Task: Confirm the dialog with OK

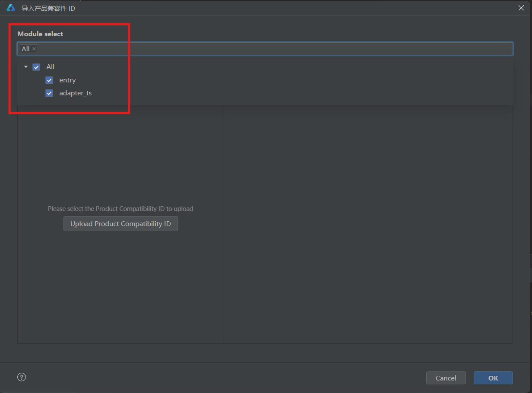Action: click(x=493, y=378)
